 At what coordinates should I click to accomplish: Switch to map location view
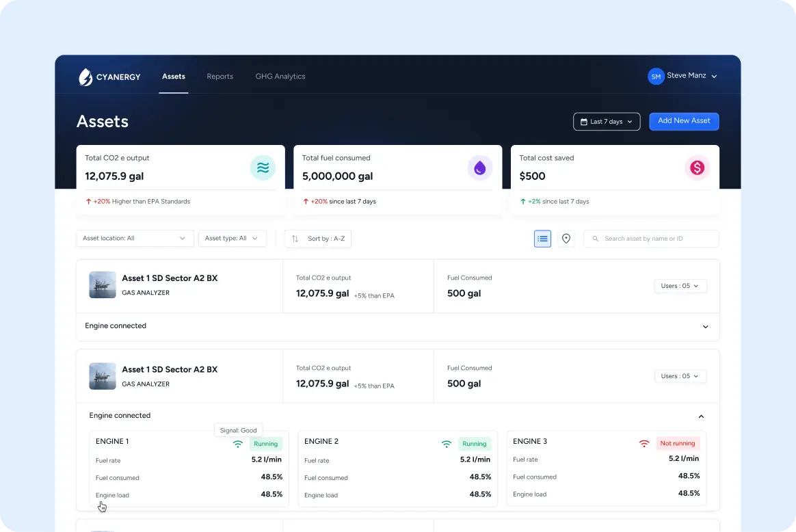coord(566,239)
